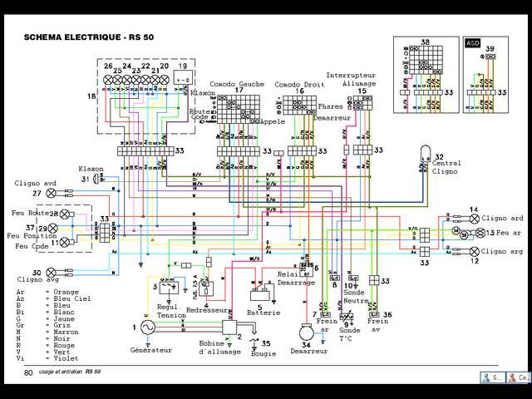Click the Batterie symbol numbered 5
The width and height of the screenshot is (532, 399).
[260, 295]
